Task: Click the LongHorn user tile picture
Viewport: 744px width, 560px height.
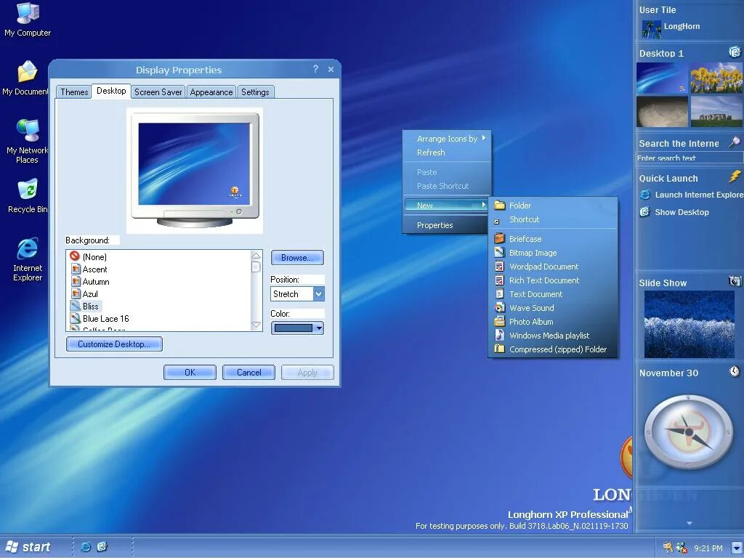Action: 651,29
